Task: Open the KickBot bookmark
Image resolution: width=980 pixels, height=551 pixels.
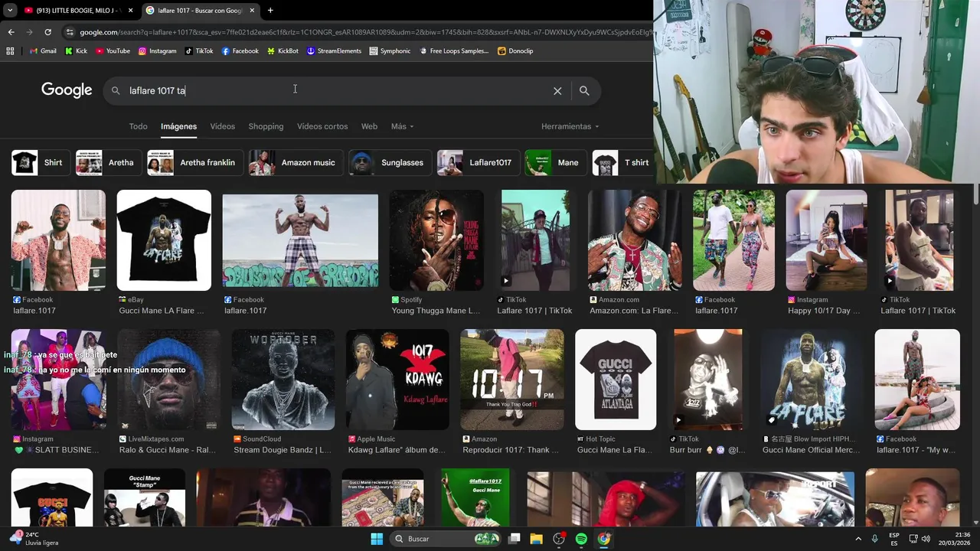Action: click(x=283, y=51)
